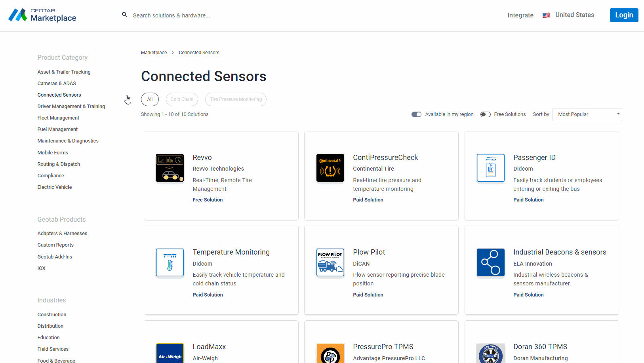Screen dimensions: 644x363
Task: Open the United States country selector
Action: click(x=568, y=15)
